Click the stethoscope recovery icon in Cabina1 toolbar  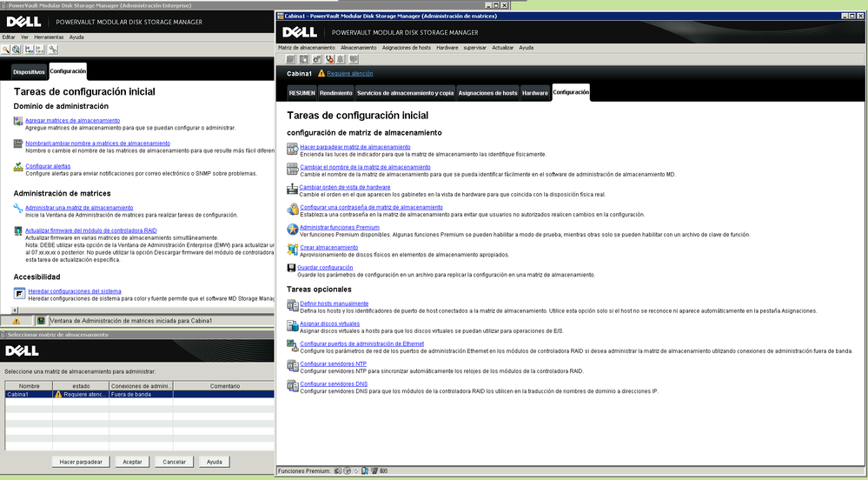(x=330, y=59)
